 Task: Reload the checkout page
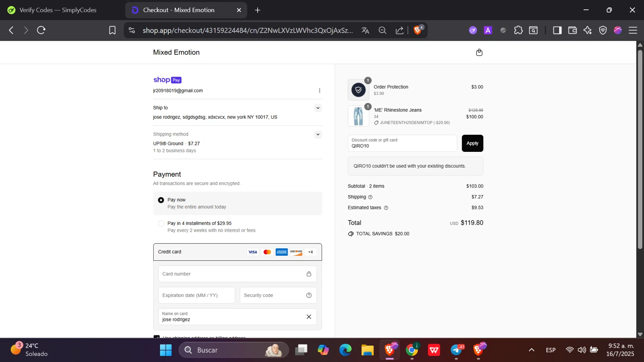tap(41, 30)
